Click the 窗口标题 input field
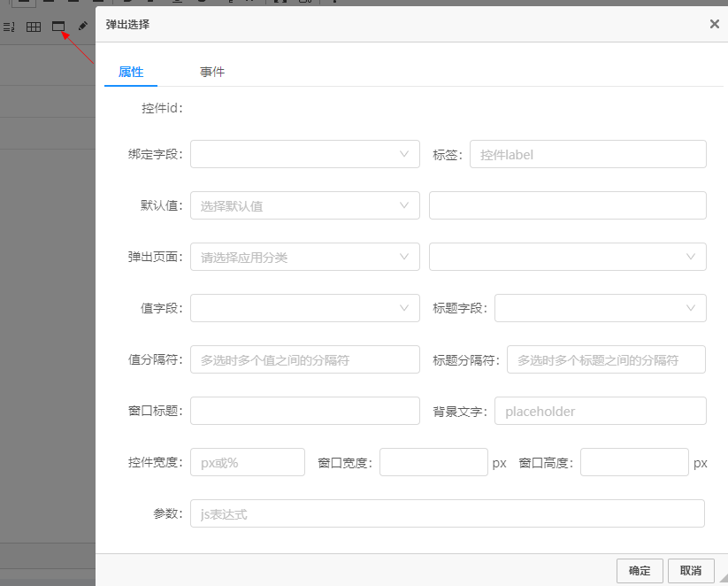Image resolution: width=728 pixels, height=586 pixels. point(305,411)
